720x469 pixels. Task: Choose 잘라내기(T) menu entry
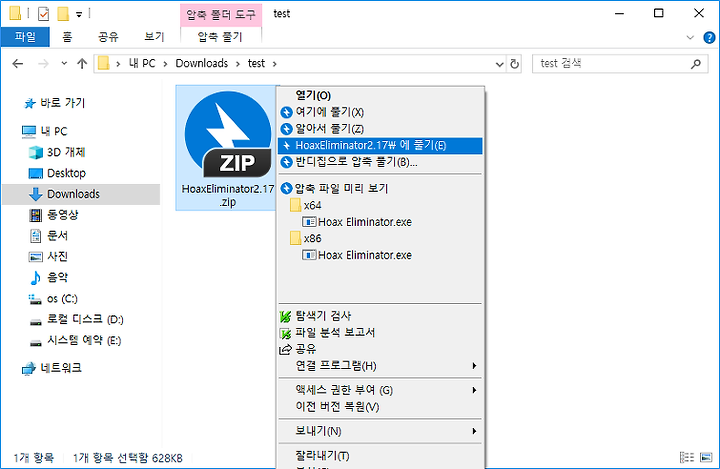coord(380,456)
